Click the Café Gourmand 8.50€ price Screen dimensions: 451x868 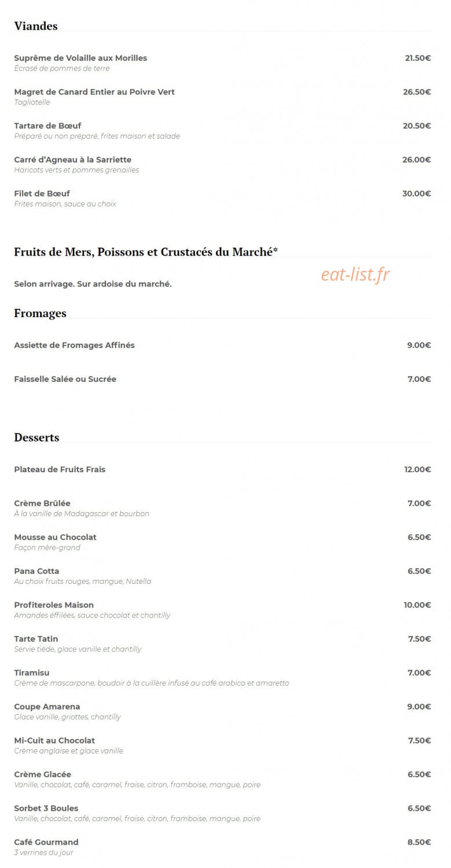click(419, 842)
